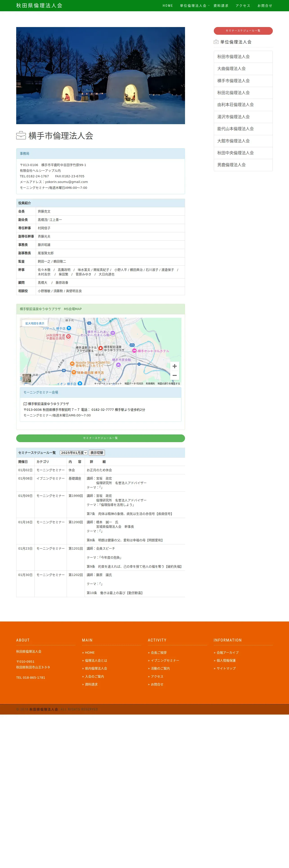The width and height of the screenshot is (289, 868).
Task: Open the お問合せ nav item
Action: tap(265, 6)
